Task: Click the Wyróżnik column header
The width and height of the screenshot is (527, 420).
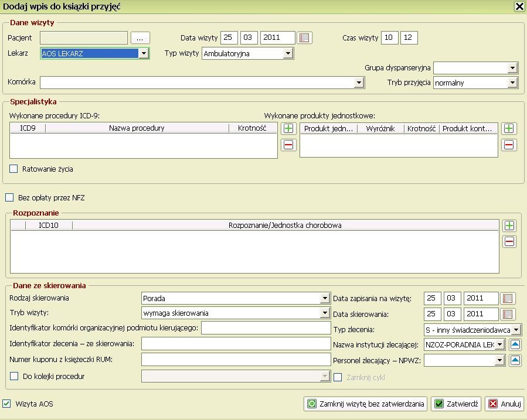Action: coord(380,129)
